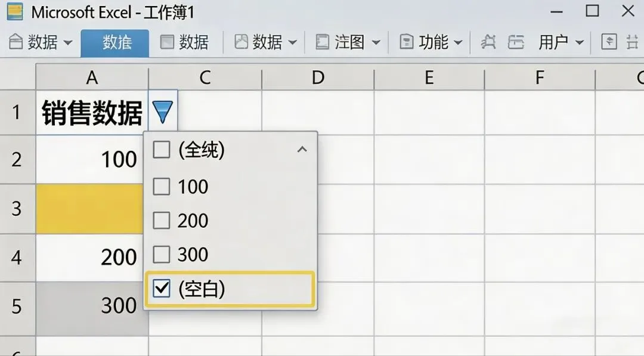Uncheck the (空白) blanks checkbox

tap(162, 289)
